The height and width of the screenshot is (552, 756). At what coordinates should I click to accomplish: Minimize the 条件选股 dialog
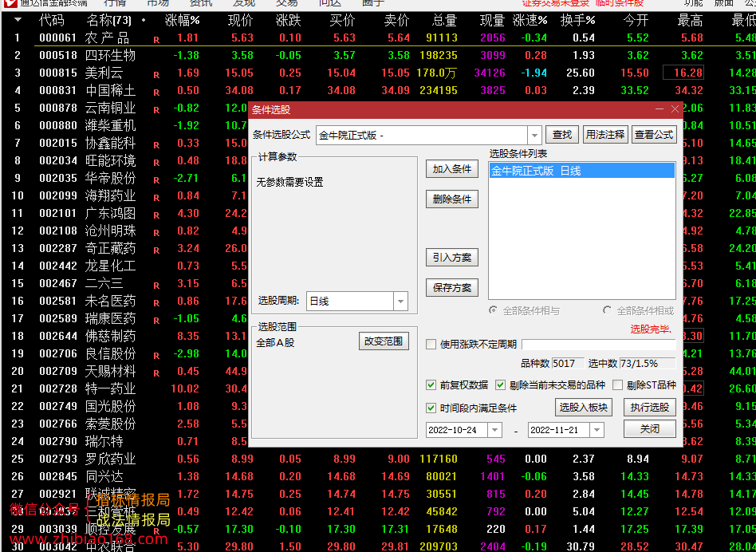(659, 109)
